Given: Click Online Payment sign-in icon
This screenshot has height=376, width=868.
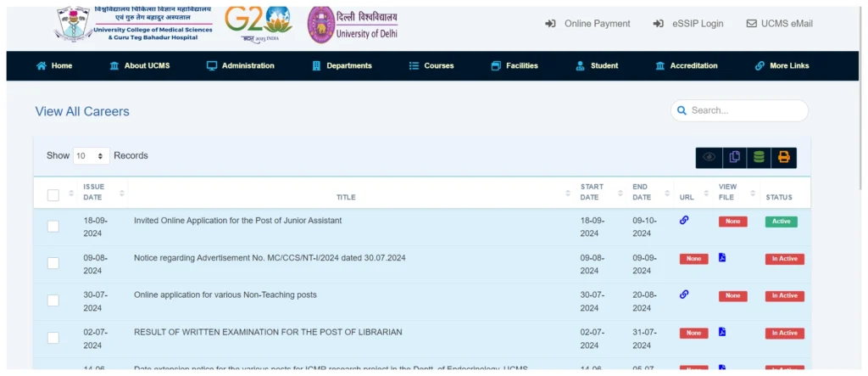Looking at the screenshot, I should [x=550, y=24].
